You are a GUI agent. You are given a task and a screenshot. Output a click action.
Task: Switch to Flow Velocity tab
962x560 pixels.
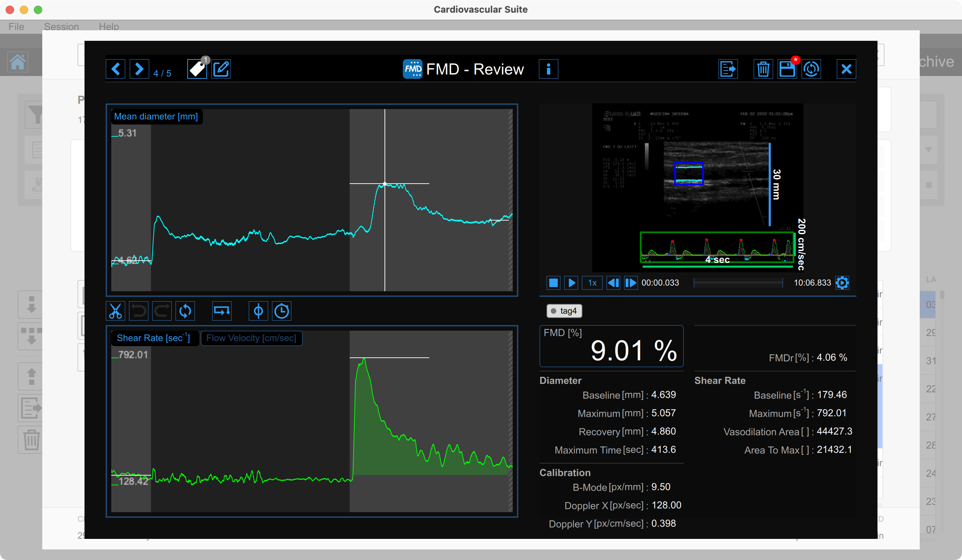tap(251, 338)
